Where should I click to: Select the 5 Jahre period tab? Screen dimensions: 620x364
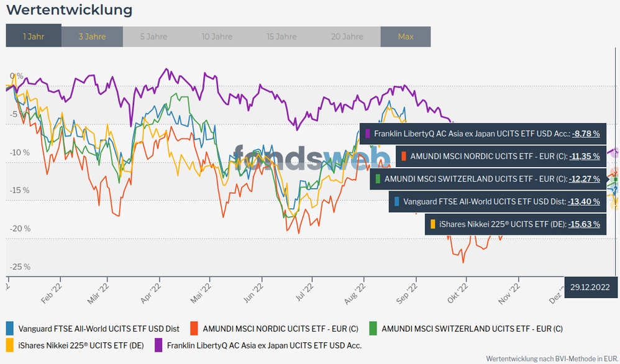coord(153,37)
